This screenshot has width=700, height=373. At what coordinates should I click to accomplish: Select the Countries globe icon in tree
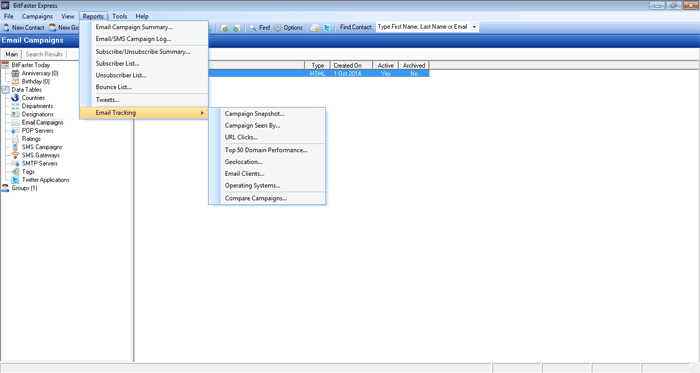[x=15, y=98]
